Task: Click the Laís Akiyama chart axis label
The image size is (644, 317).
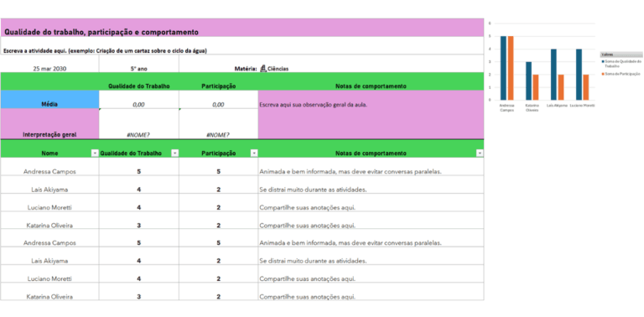Action: pyautogui.click(x=558, y=106)
